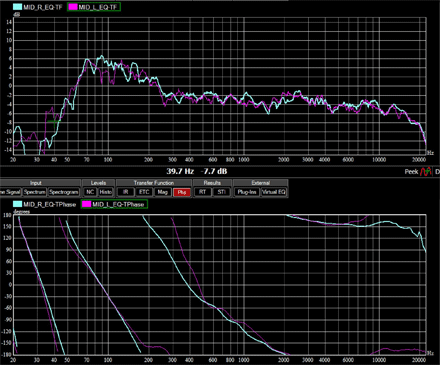Open the Spectrogram view

click(x=64, y=192)
